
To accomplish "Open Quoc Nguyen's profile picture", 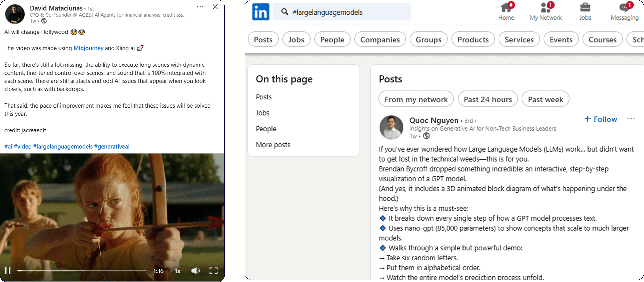I will point(391,127).
